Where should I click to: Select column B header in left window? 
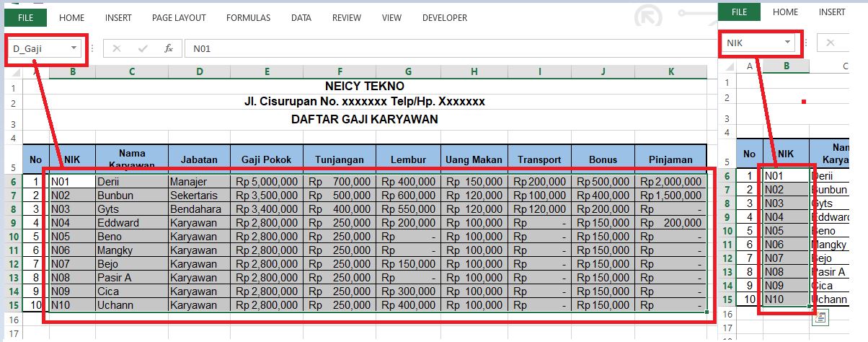72,71
